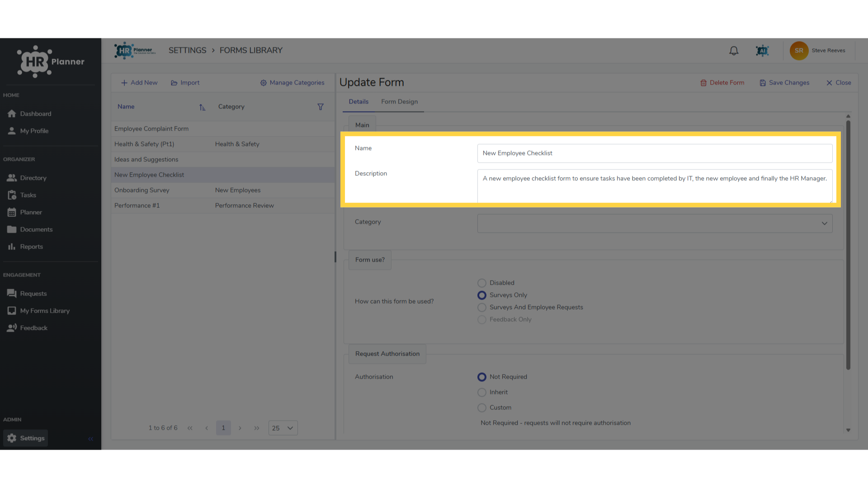Click the name column sort icon
868x488 pixels.
(202, 107)
